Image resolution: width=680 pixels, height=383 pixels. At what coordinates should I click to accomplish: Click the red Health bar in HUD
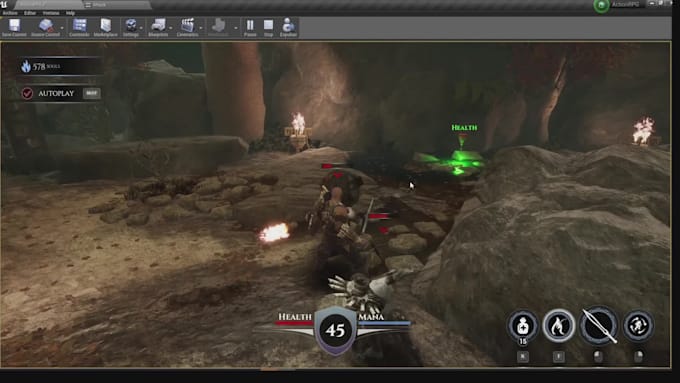[x=294, y=323]
